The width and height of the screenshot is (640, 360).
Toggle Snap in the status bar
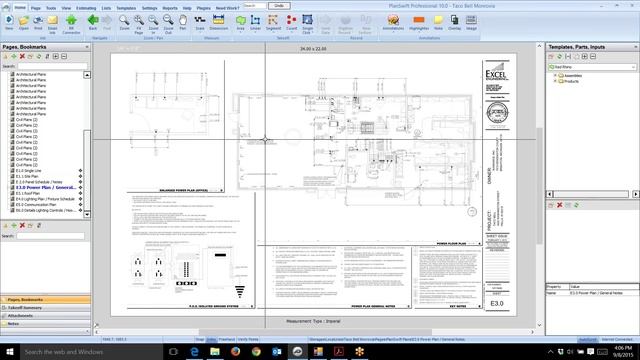pyautogui.click(x=200, y=339)
